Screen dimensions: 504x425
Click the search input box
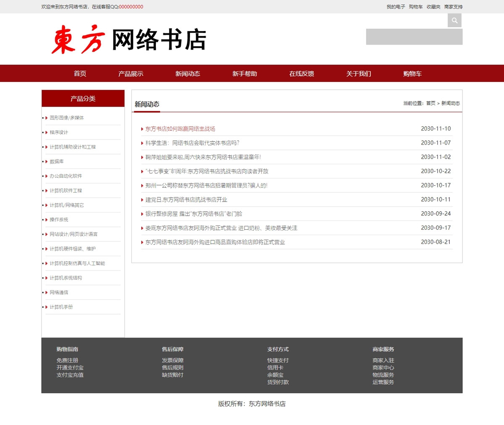point(414,37)
